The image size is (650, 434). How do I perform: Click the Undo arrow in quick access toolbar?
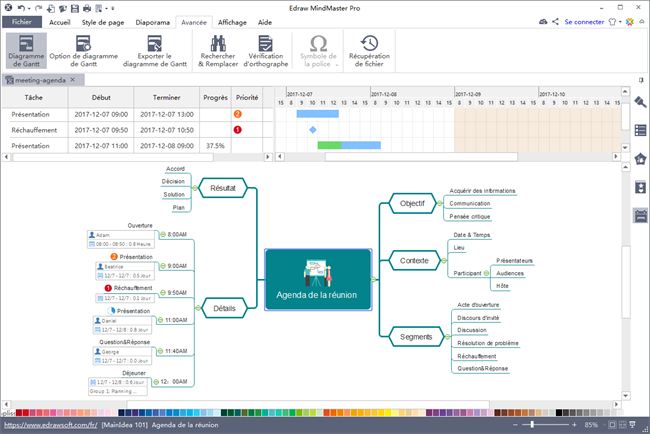pyautogui.click(x=21, y=8)
